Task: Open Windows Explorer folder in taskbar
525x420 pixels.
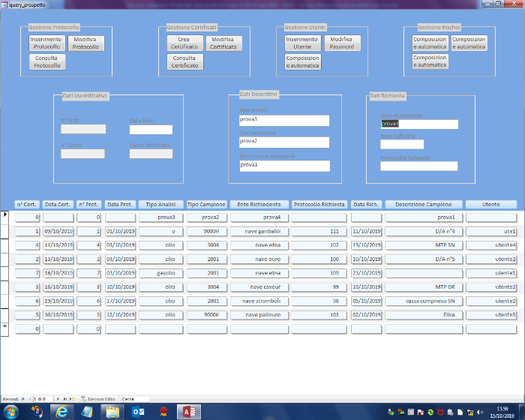Action: [x=112, y=412]
